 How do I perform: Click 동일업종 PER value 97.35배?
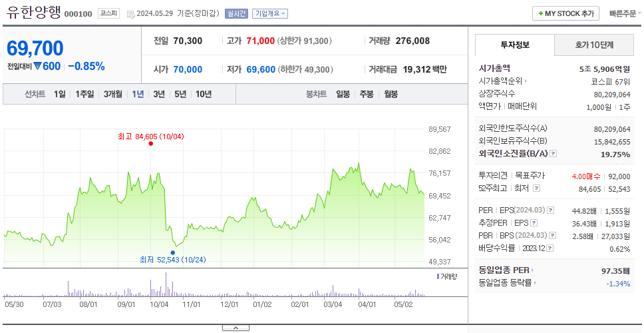point(615,270)
